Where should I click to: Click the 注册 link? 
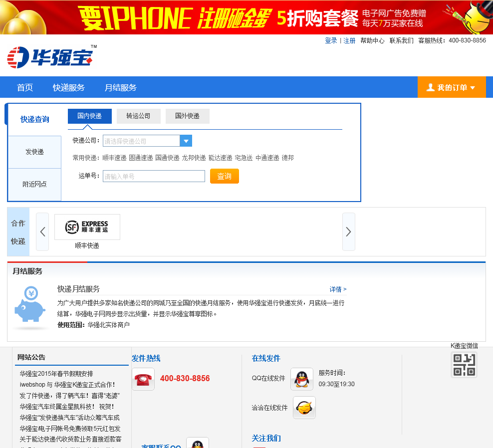(349, 40)
